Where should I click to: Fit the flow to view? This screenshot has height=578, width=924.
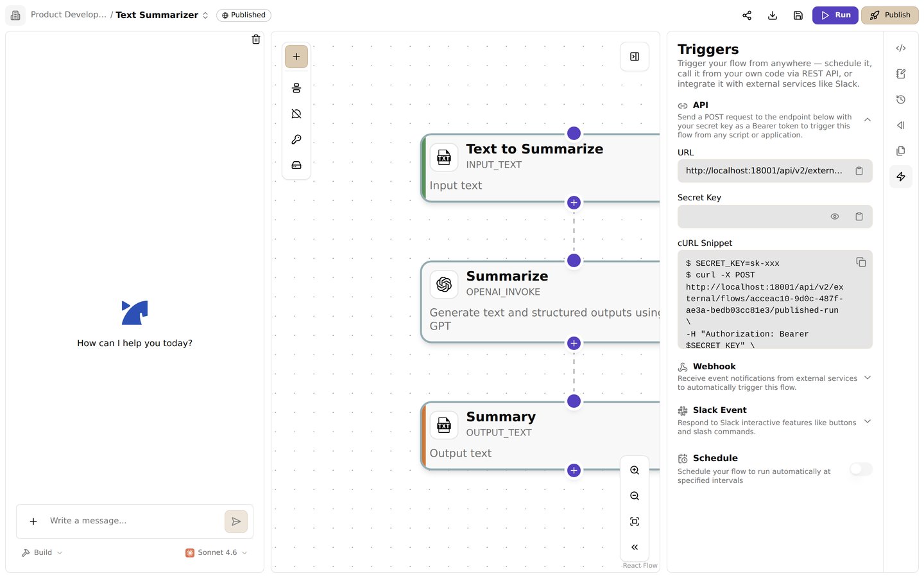pos(635,521)
